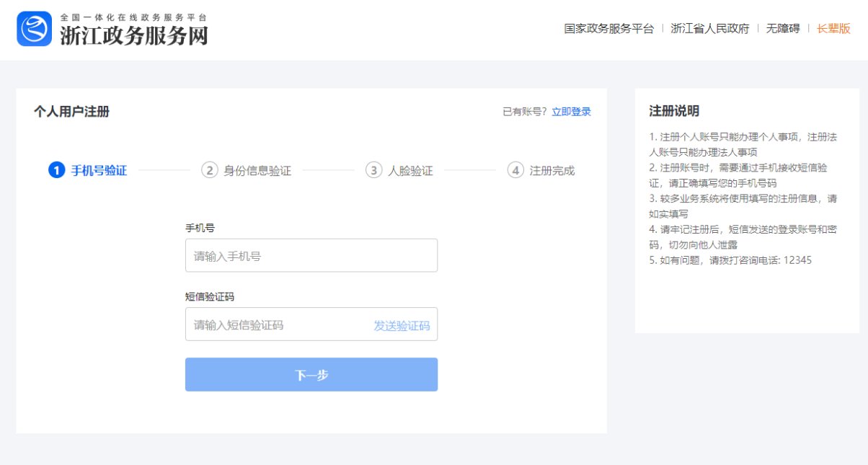Screen dimensions: 868x465
Task: Enable 无障碍 accessibility mode
Action: [782, 29]
